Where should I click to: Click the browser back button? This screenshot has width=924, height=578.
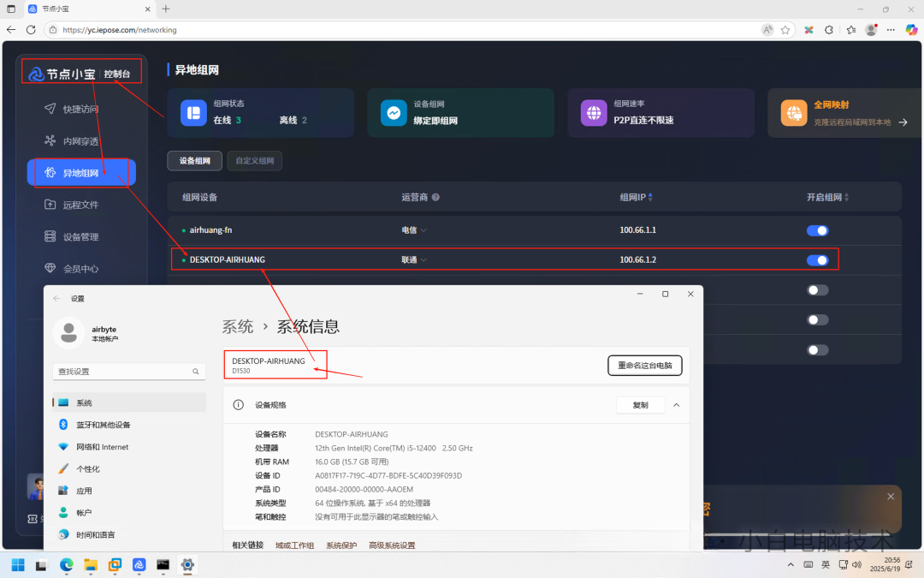click(x=11, y=29)
